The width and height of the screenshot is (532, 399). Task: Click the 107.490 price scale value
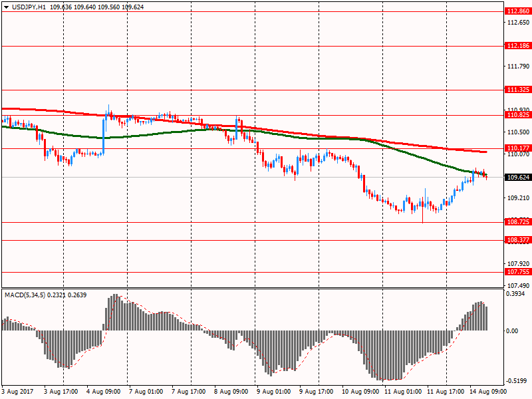(518, 286)
